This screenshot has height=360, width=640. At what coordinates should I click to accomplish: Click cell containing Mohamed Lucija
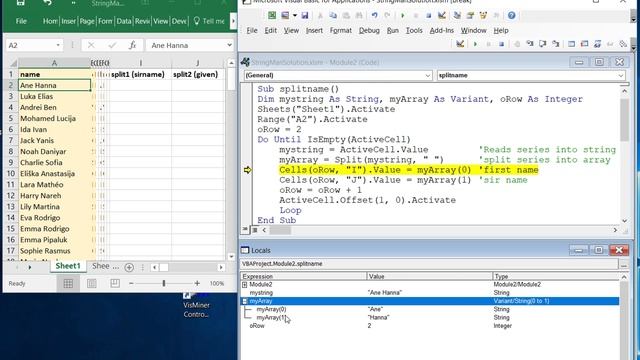tap(54, 118)
